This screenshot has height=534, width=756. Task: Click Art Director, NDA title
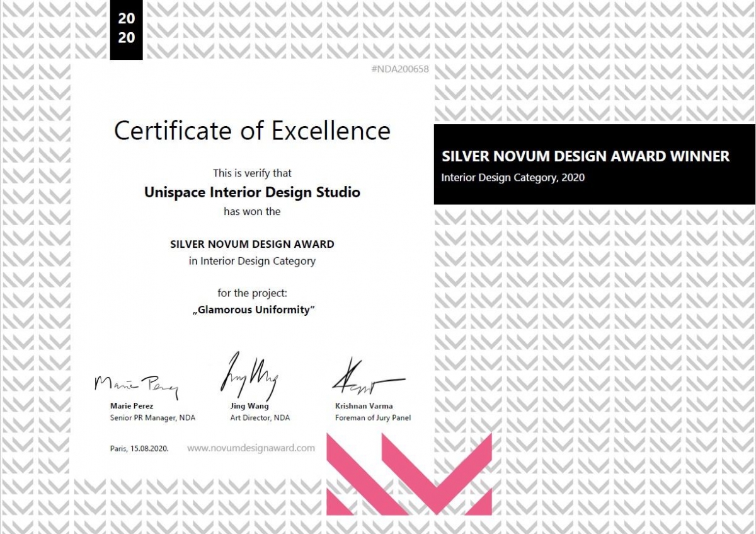tap(260, 418)
